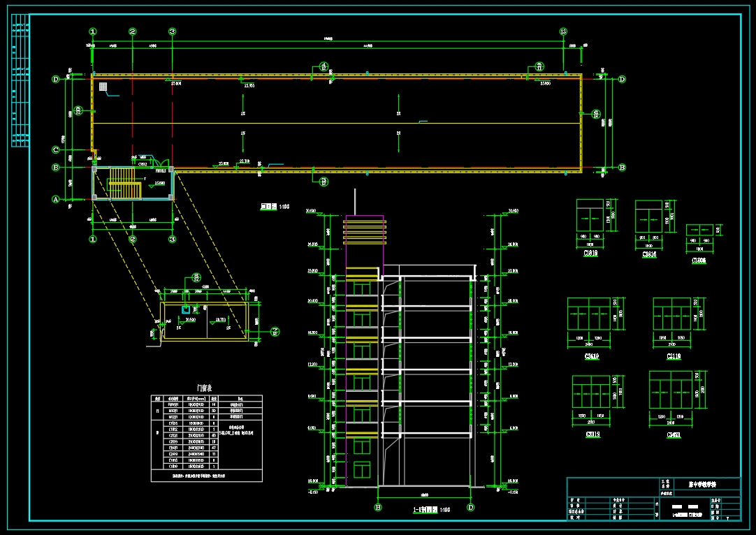Select grid axis bubble D on left side

56,79
